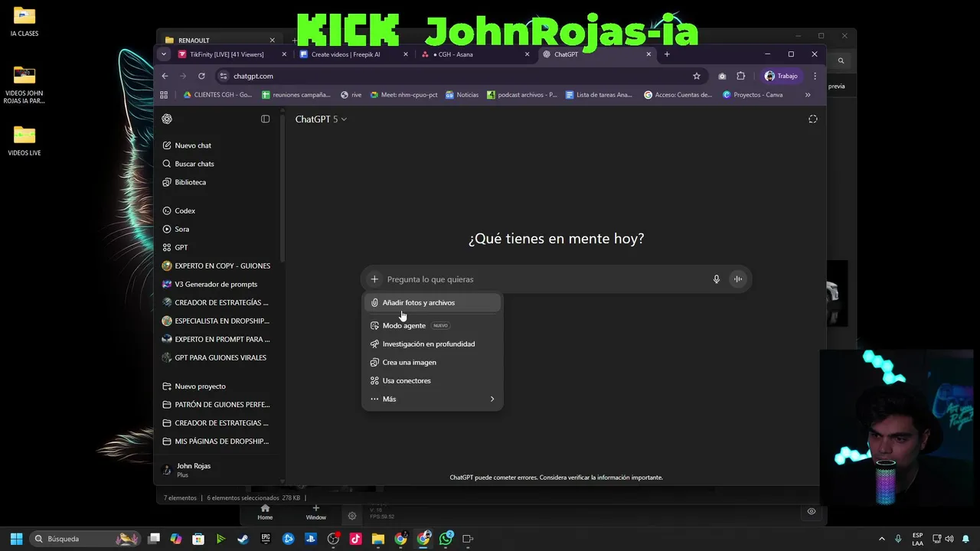Open EXPERTO EN PROMPT PARA GPT
980x551 pixels.
(217, 339)
